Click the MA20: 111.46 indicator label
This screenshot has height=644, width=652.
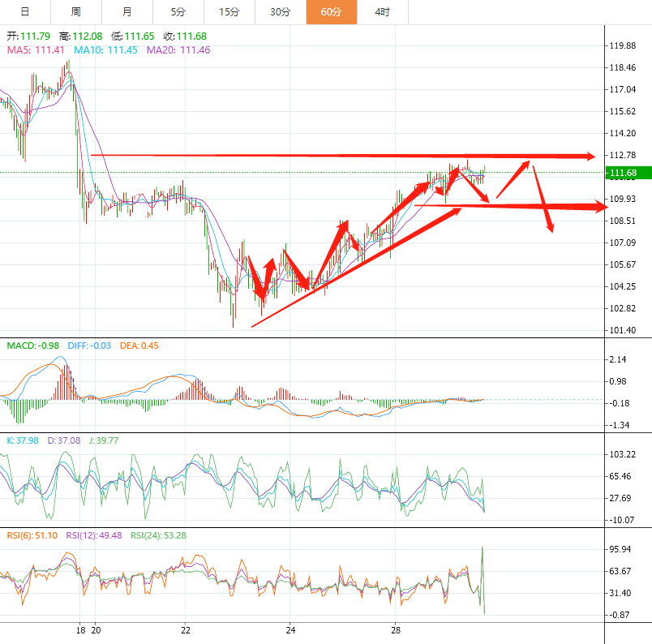[x=178, y=50]
